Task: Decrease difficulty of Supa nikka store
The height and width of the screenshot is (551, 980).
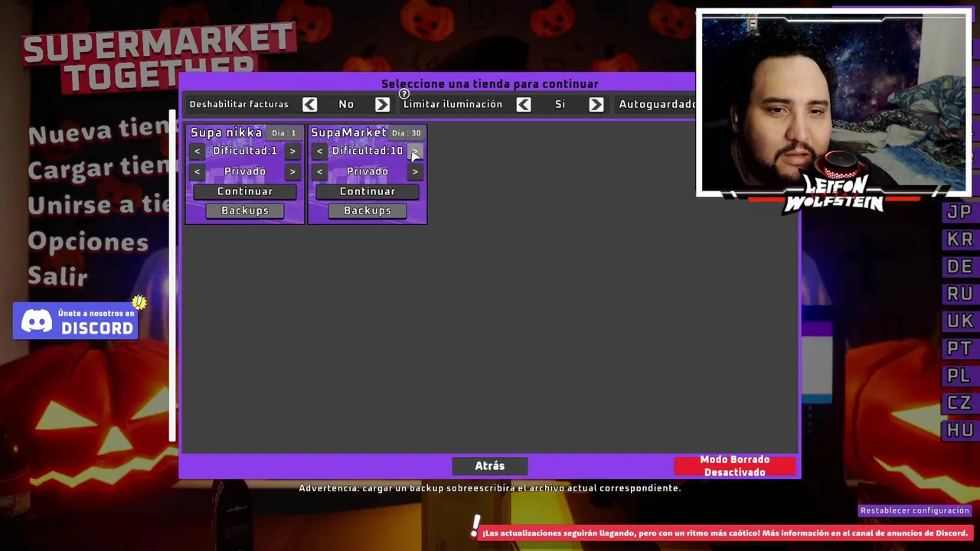Action: [x=198, y=152]
